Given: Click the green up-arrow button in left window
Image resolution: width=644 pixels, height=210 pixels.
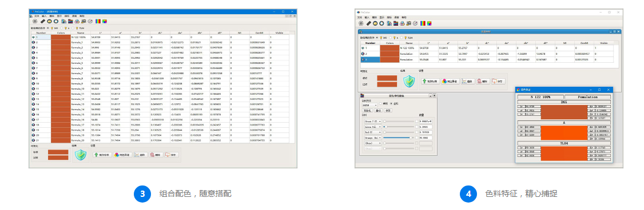Looking at the screenshot, I should point(102,155).
